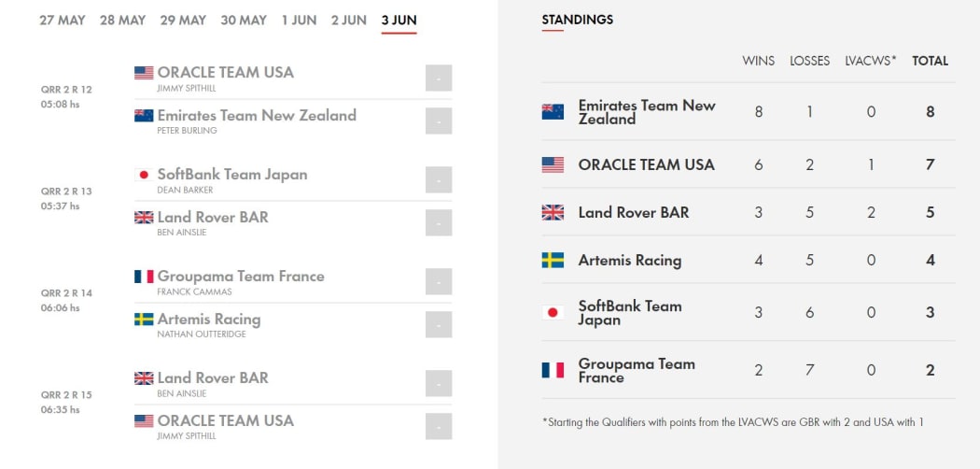
Task: Select the 3 JUN date tab
Action: click(x=399, y=20)
